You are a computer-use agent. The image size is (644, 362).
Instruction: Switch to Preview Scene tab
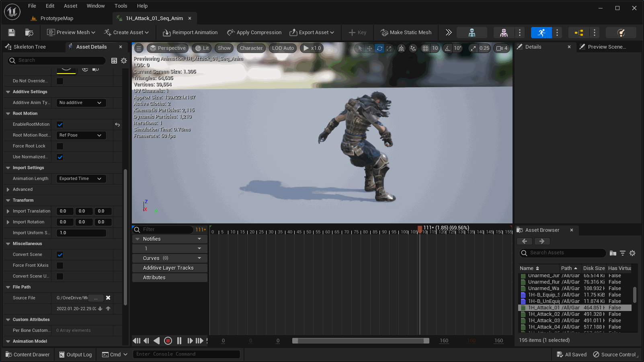coord(607,47)
